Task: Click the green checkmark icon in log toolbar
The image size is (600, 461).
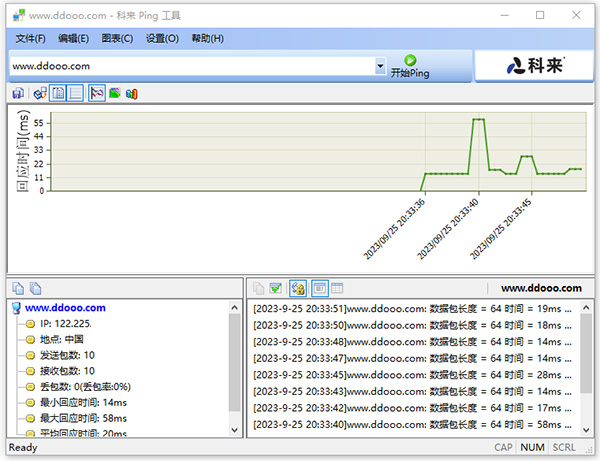Action: click(276, 288)
